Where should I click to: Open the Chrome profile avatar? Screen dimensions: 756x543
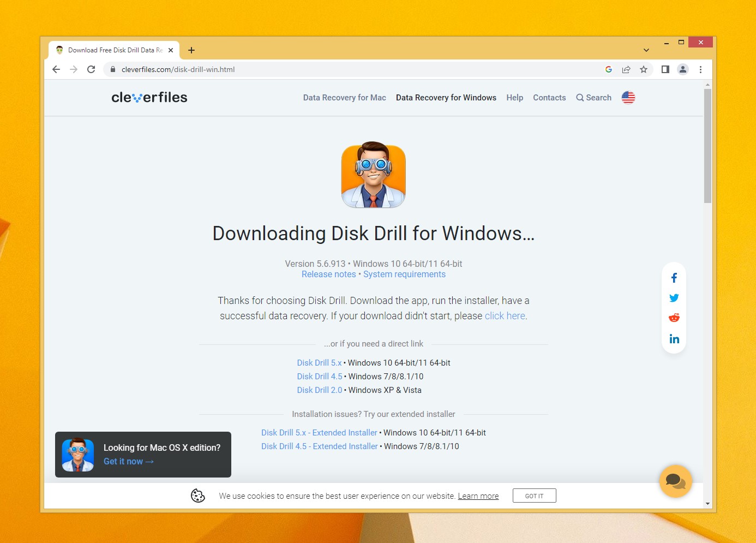tap(683, 69)
